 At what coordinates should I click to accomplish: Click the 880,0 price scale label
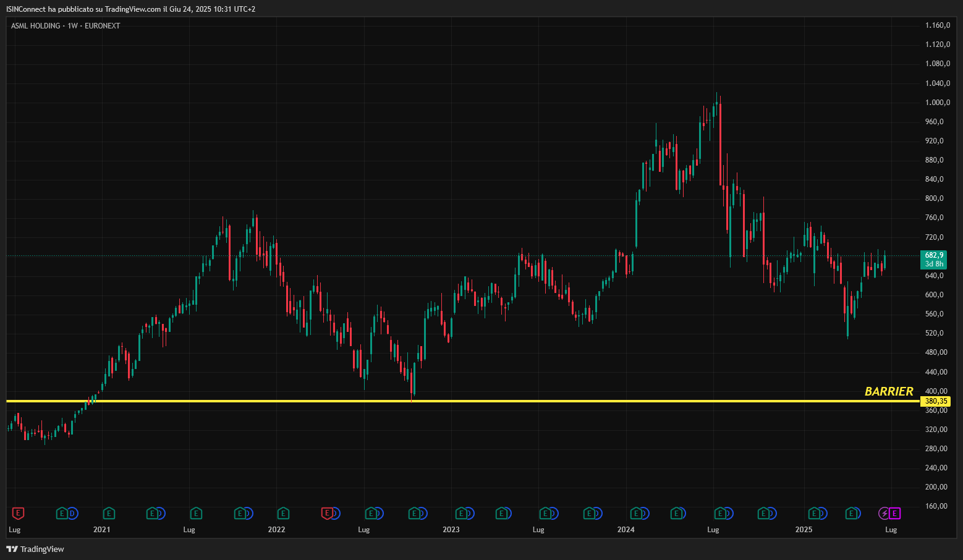click(x=935, y=160)
